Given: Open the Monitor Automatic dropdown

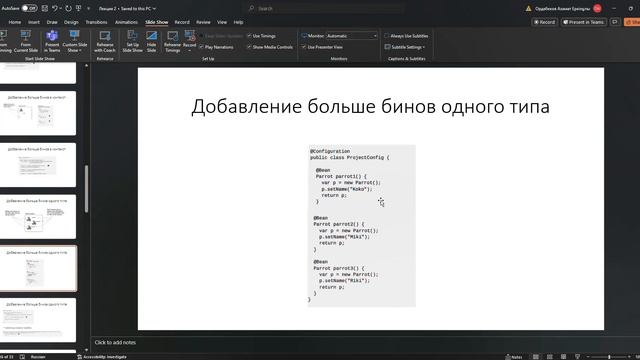Looking at the screenshot, I should (x=352, y=36).
